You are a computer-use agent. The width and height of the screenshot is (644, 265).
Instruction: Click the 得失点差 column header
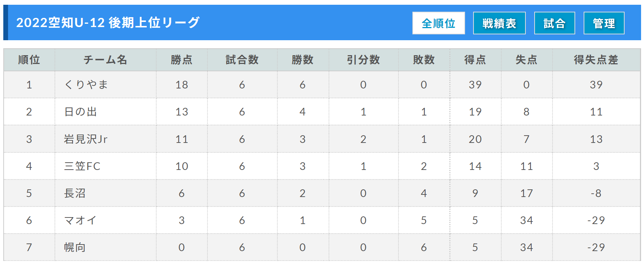596,60
